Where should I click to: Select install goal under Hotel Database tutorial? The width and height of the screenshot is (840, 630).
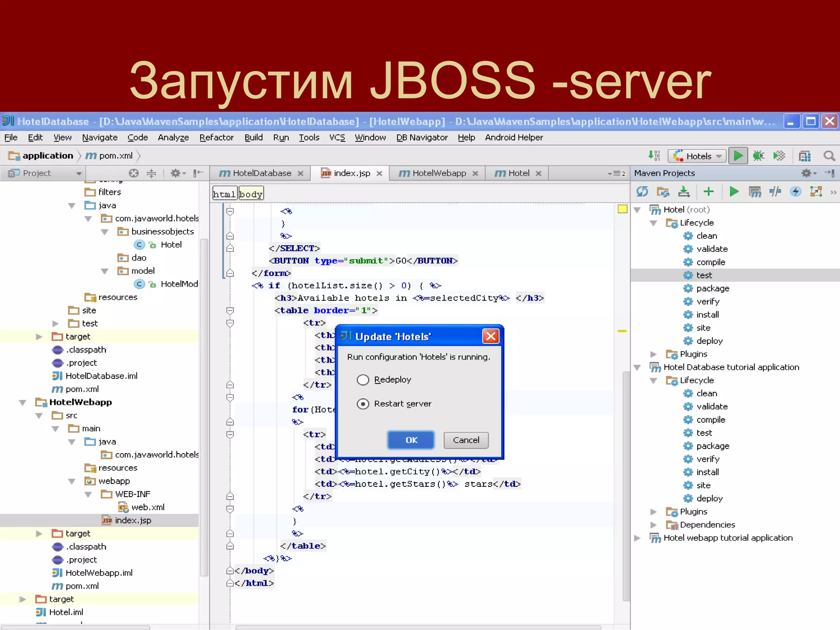(701, 472)
